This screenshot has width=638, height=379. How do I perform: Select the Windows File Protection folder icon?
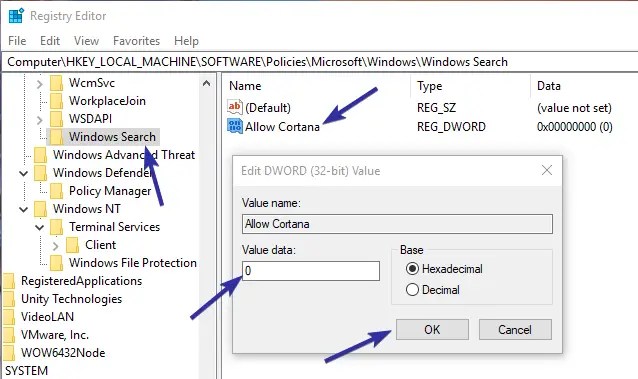tap(57, 263)
